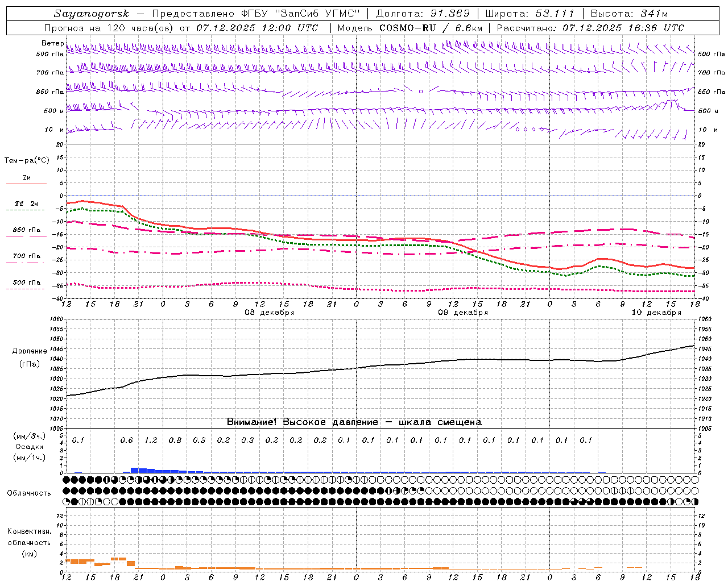Click the 'Широта: 53.111' latitude value
The image size is (728, 582).
coord(530,14)
